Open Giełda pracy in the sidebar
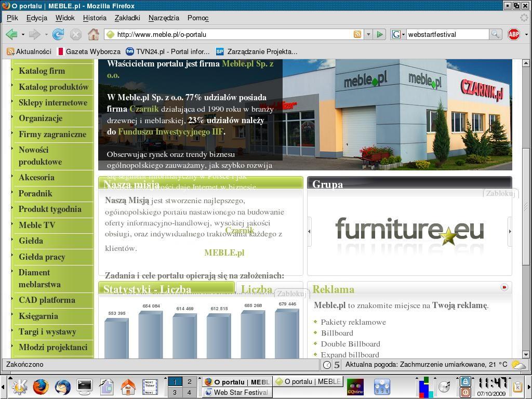 [42, 257]
